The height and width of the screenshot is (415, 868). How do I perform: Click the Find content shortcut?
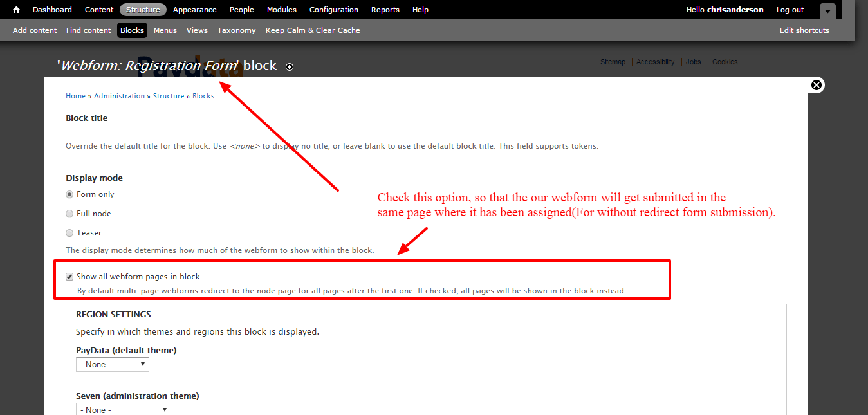click(x=88, y=30)
